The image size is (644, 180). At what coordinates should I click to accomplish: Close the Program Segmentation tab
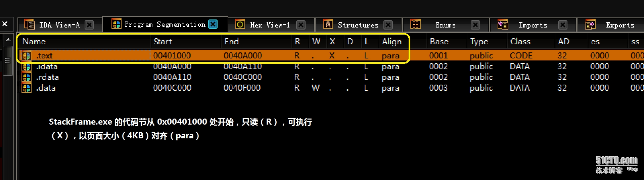(213, 24)
